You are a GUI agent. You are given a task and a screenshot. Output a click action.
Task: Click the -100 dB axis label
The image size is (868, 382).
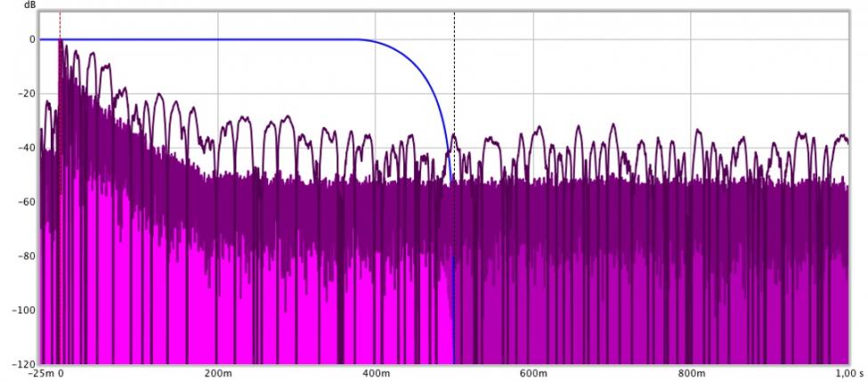pos(23,310)
